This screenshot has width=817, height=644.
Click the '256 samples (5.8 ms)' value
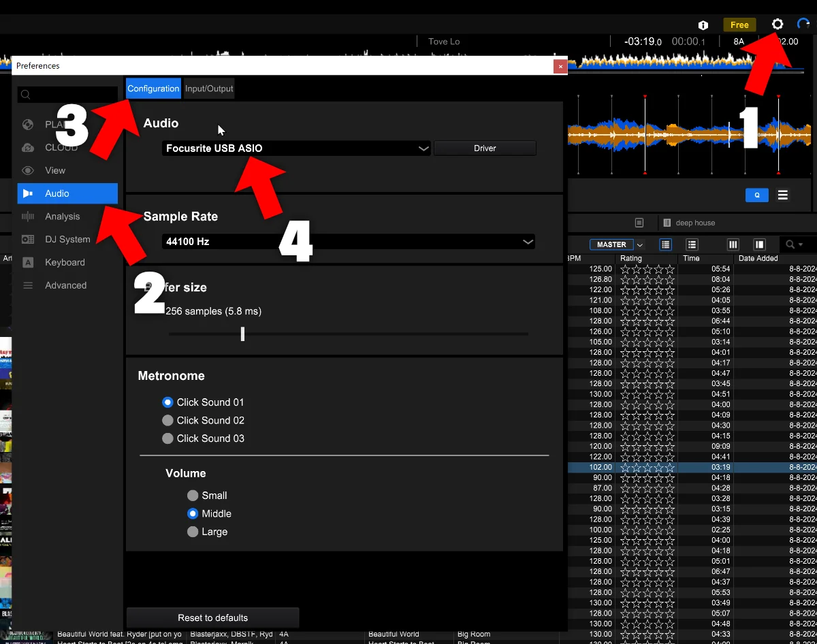tap(214, 311)
